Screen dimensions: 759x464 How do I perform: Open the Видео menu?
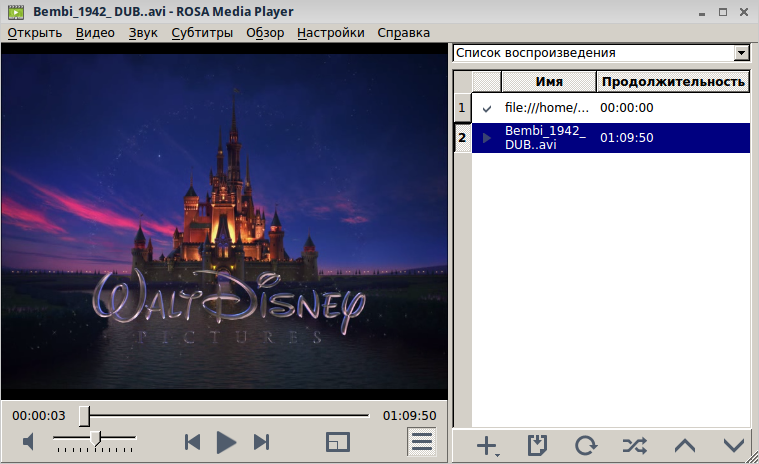coord(95,33)
